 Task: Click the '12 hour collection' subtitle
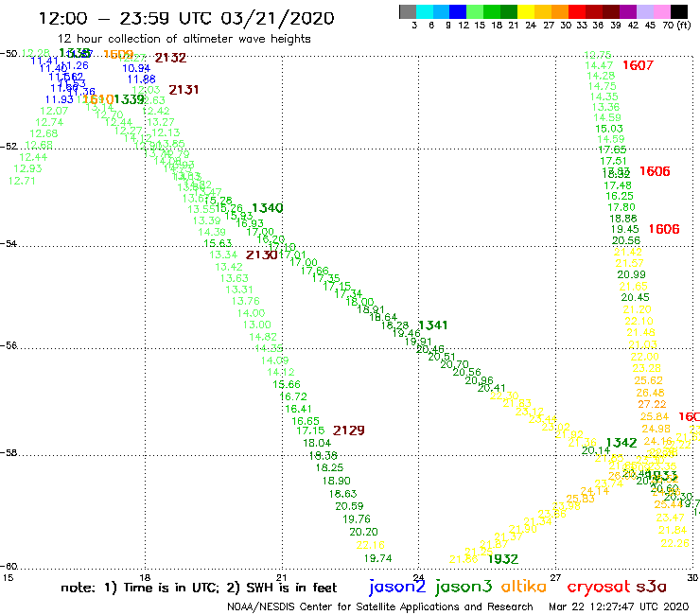pyautogui.click(x=184, y=39)
